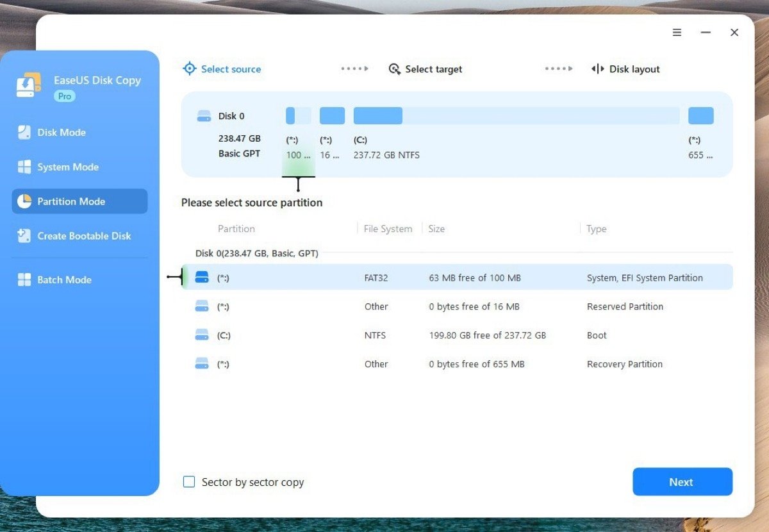This screenshot has height=532, width=769.
Task: Click drive icon of Reserved Partition row
Action: click(202, 306)
